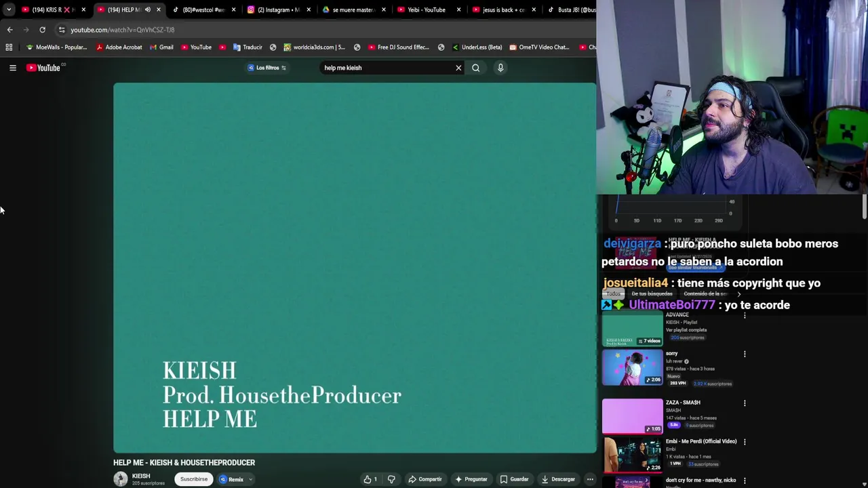Select the 'Contenido de la serie' chip

point(705,294)
